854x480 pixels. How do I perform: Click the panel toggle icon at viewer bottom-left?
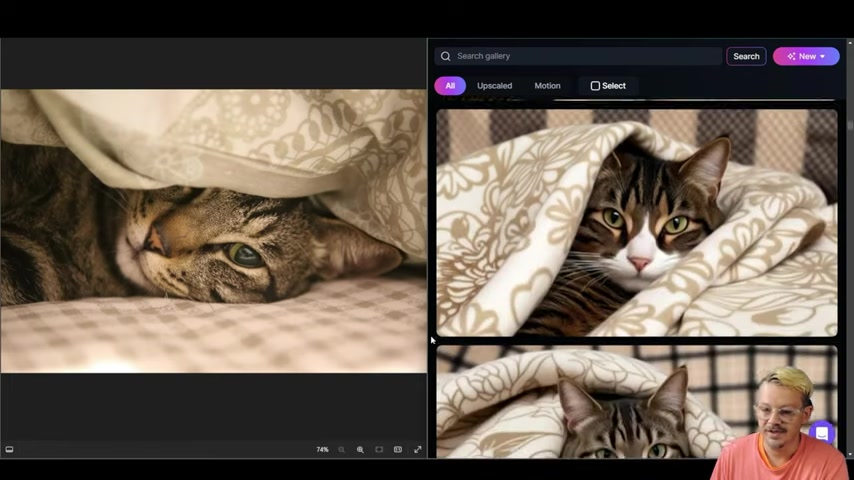coord(9,449)
